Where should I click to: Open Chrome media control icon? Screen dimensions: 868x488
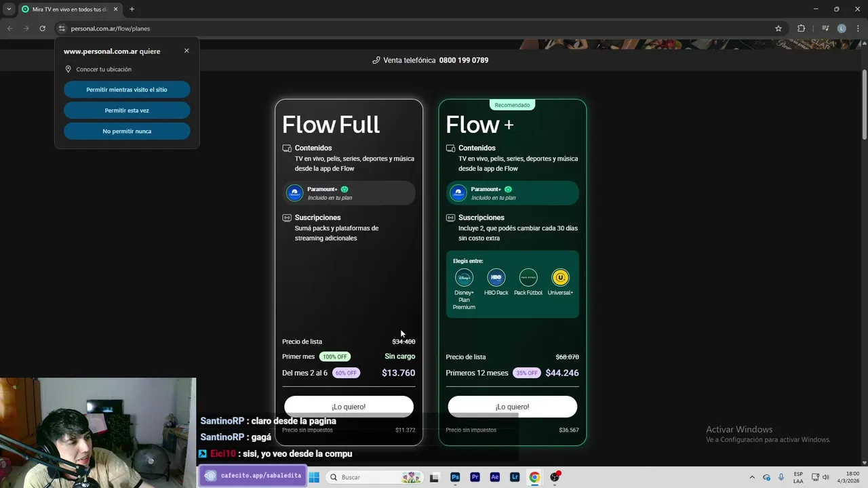pyautogui.click(x=825, y=28)
